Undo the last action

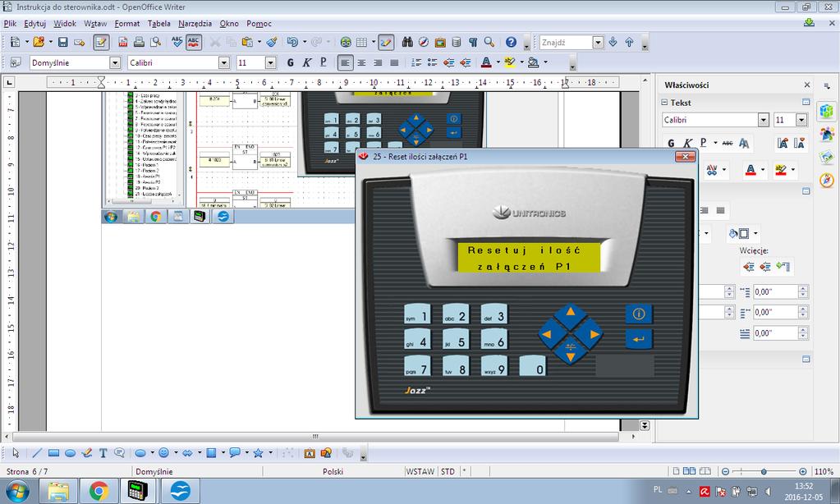(x=292, y=42)
